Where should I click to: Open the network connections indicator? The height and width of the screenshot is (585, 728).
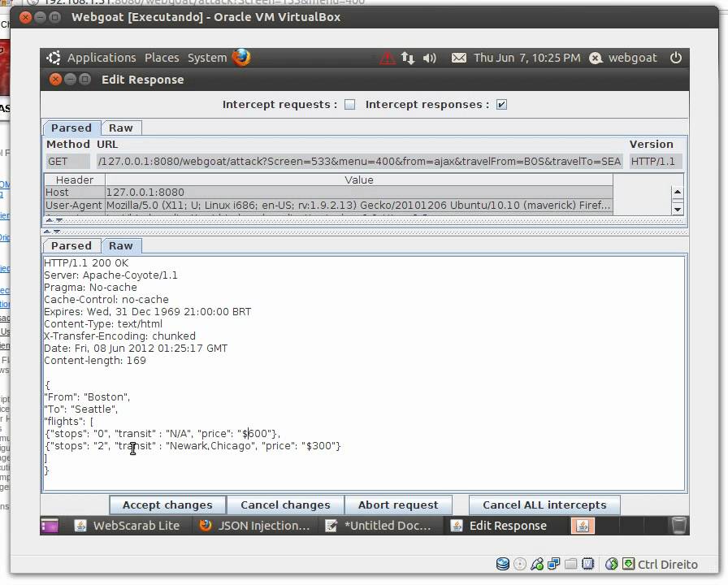click(x=408, y=58)
